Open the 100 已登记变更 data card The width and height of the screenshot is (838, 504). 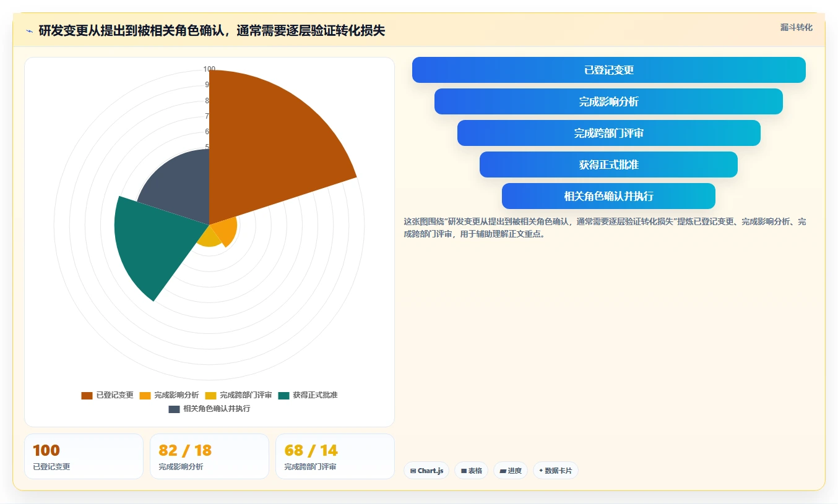[84, 456]
